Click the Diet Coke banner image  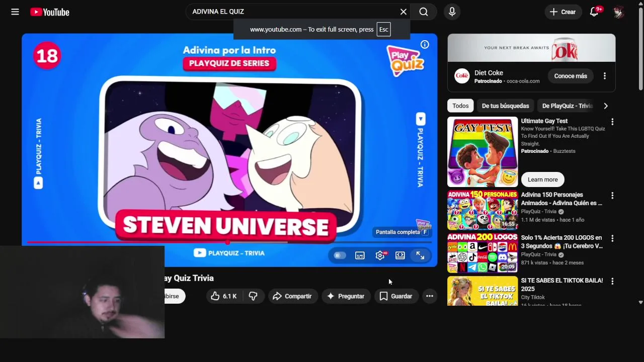pos(531,48)
